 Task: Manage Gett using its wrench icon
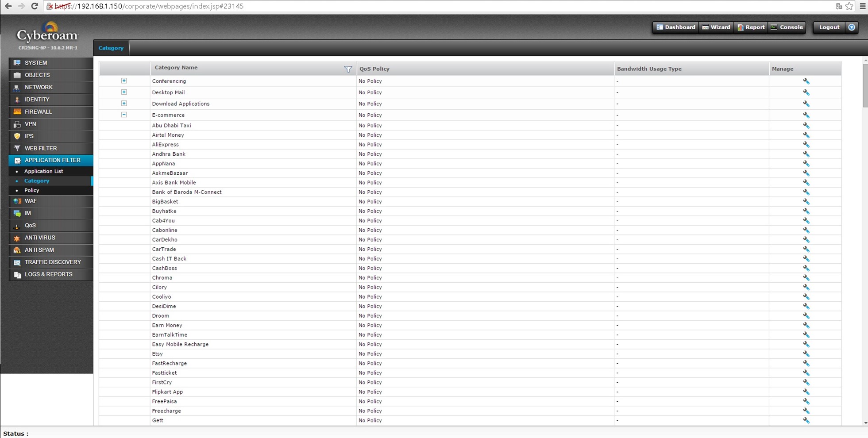click(x=806, y=421)
